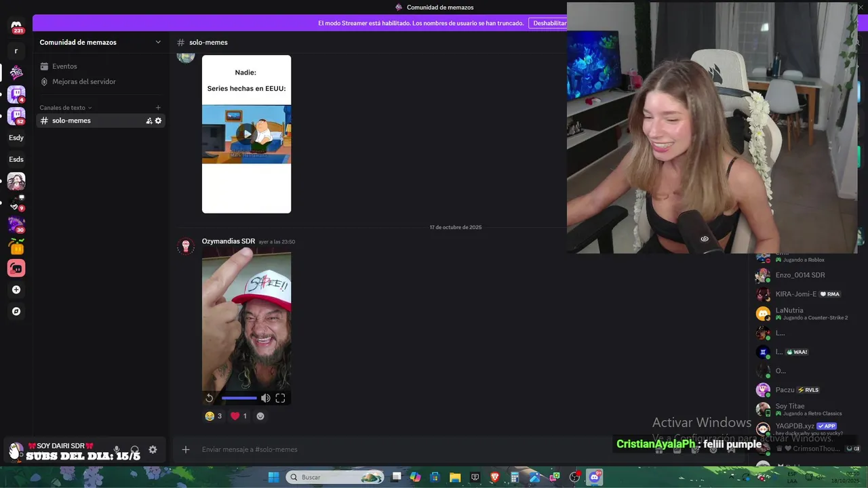Invite members to solo-memes channel

(x=149, y=121)
